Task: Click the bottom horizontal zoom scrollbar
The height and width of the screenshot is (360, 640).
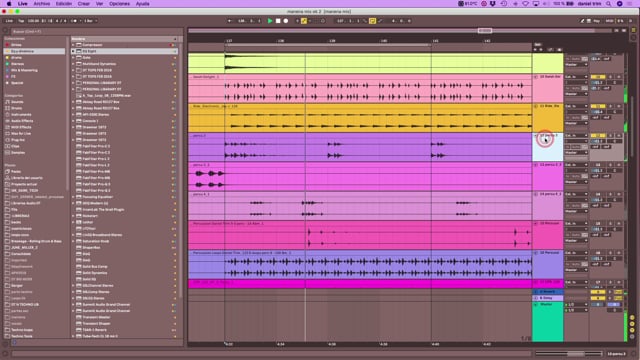Action: (569, 353)
